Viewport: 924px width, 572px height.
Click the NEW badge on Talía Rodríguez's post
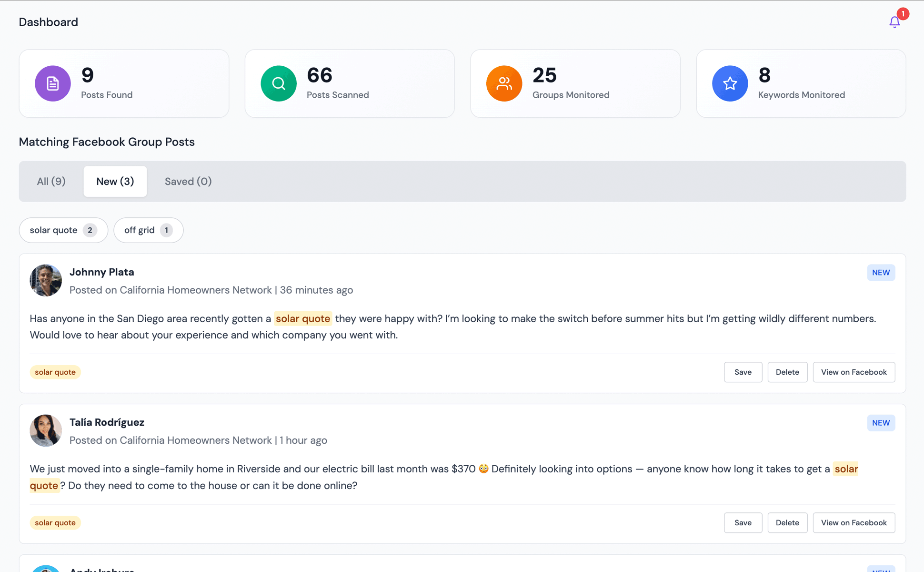coord(881,423)
